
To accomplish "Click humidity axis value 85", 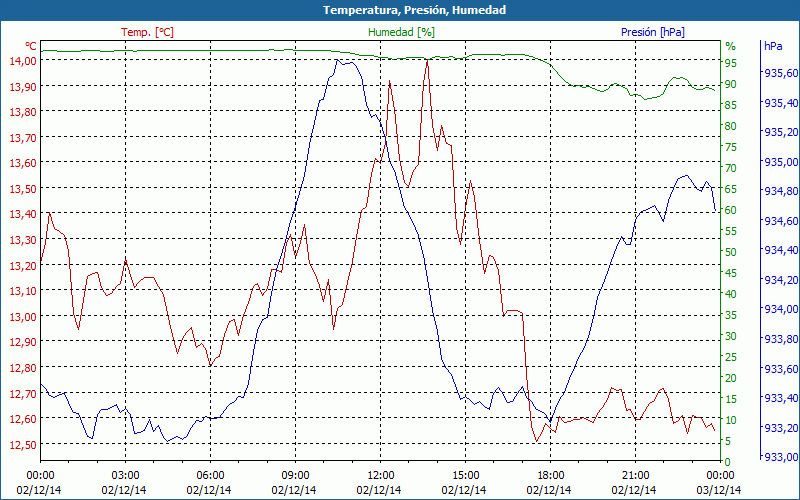I will pos(731,105).
